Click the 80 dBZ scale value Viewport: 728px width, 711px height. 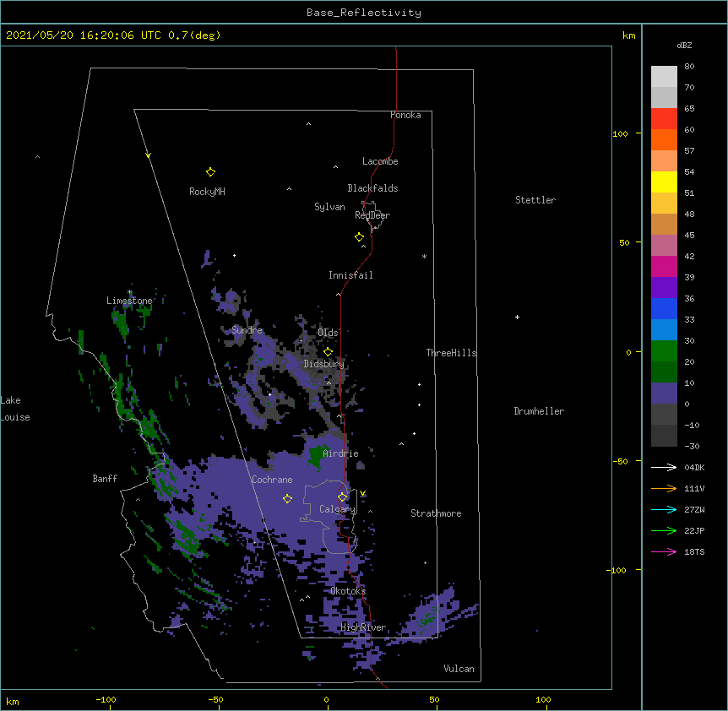pos(689,67)
